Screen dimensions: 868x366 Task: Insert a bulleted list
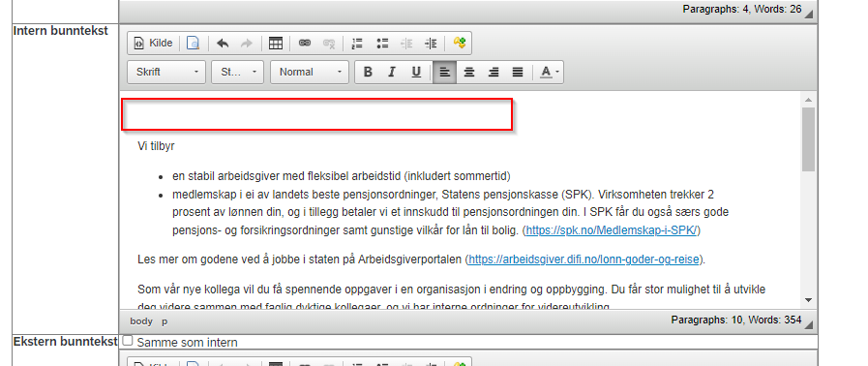tap(382, 44)
